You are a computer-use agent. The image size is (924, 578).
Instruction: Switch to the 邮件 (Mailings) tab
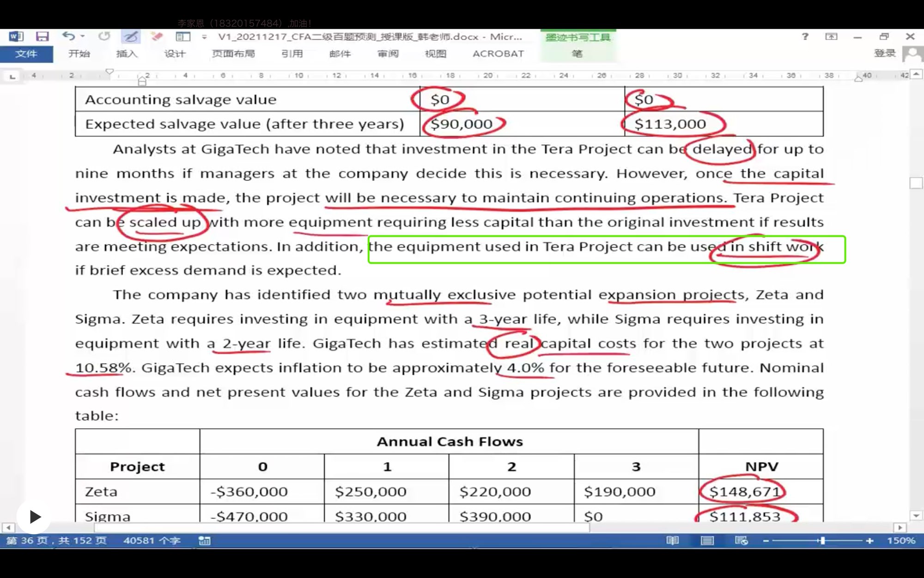point(340,54)
